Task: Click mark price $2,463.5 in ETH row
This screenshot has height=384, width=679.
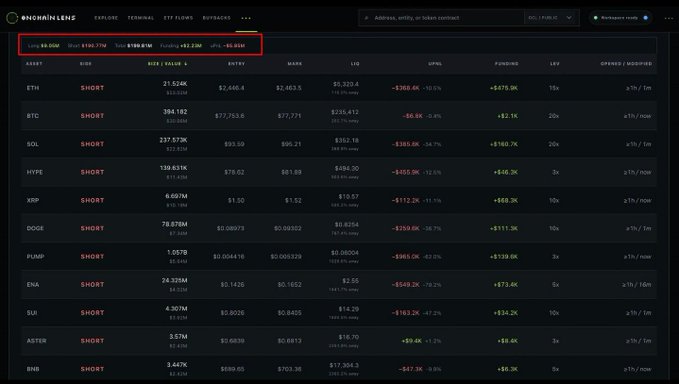Action: pyautogui.click(x=289, y=88)
